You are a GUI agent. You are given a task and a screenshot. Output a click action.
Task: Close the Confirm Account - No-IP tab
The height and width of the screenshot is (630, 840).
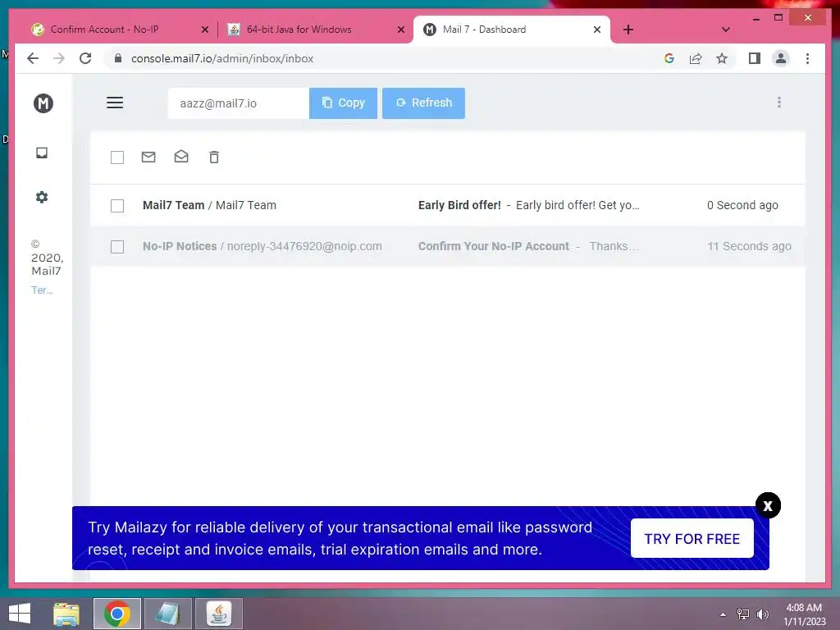point(204,30)
